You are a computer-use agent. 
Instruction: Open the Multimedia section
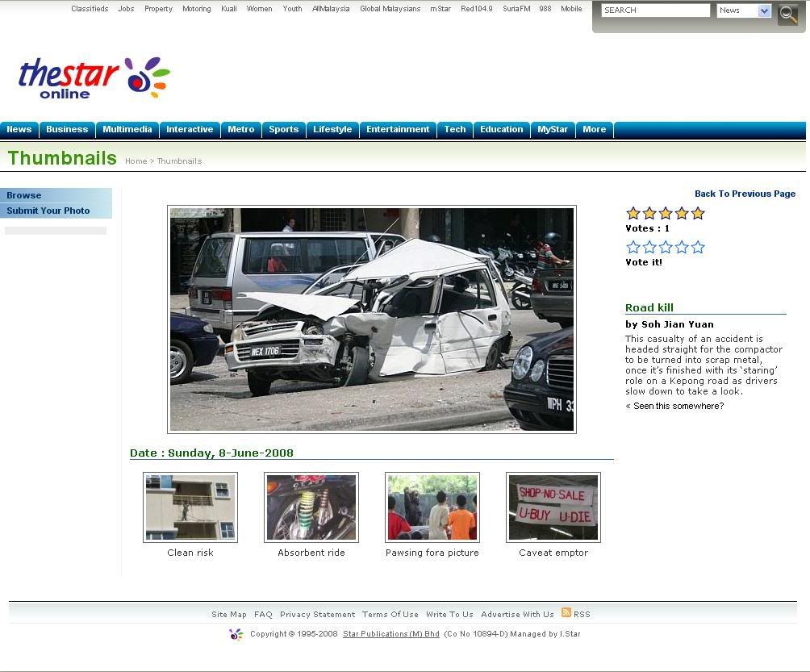tap(127, 129)
